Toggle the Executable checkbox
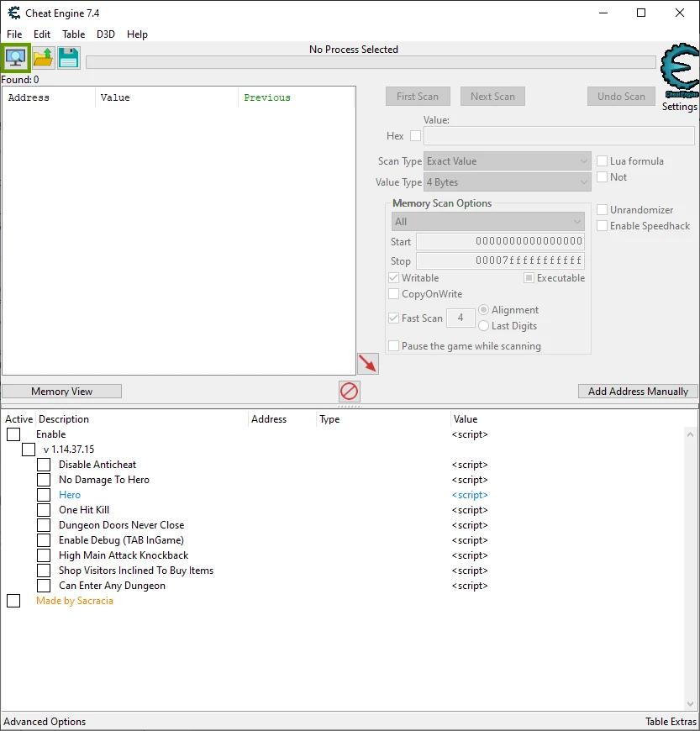Viewport: 700px width, 731px height. (x=529, y=278)
